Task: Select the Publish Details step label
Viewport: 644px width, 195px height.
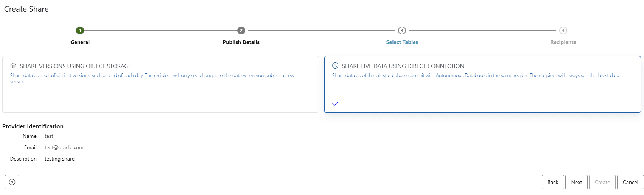Action: tap(241, 42)
